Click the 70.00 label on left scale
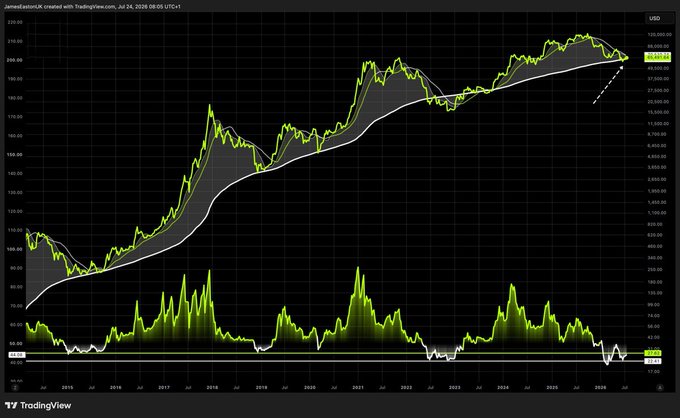The image size is (680, 418). point(16,306)
